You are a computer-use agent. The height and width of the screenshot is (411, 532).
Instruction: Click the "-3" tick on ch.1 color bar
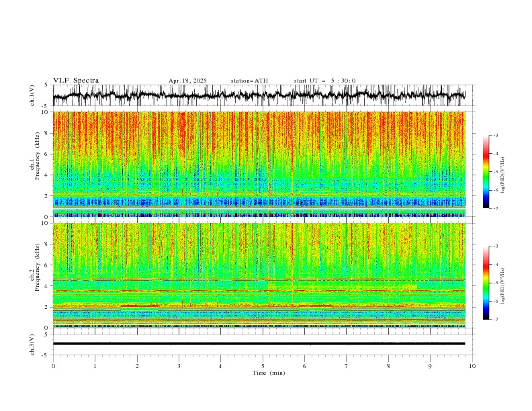495,136
